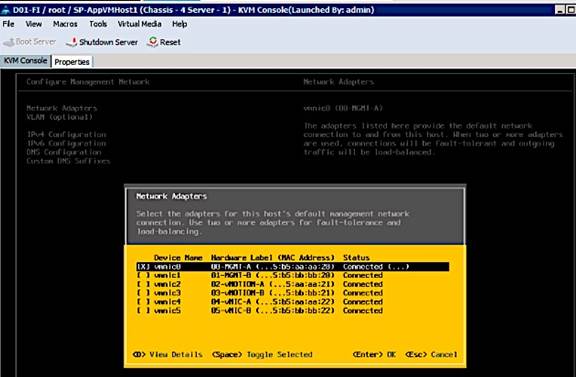Click the Shutdown Server red arrow icon
The height and width of the screenshot is (377, 576).
coord(72,42)
